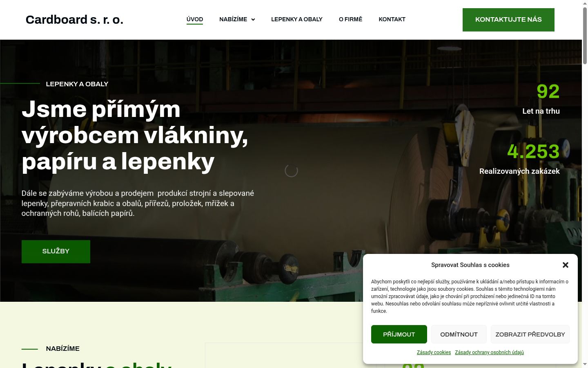This screenshot has height=368, width=588.
Task: Click the 92 Let na trhu counter
Action: pyautogui.click(x=541, y=99)
